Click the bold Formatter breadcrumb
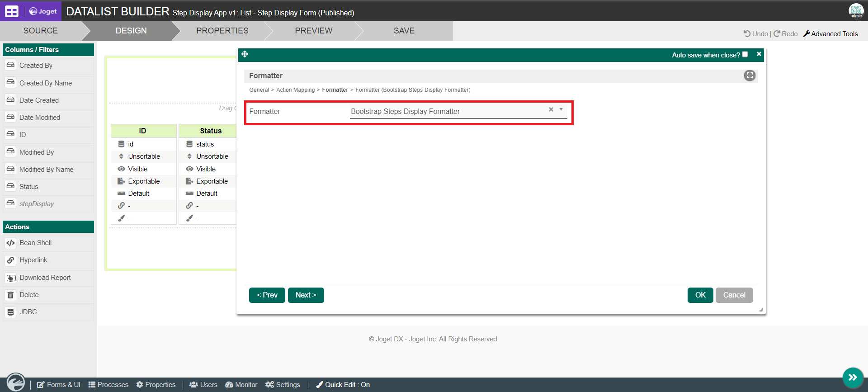Screen dimensions: 868x392 335,90
